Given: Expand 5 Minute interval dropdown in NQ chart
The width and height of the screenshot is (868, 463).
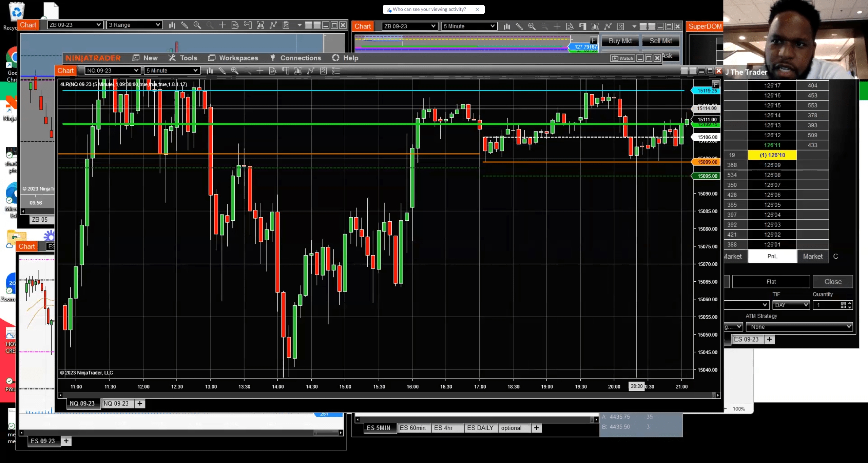Looking at the screenshot, I should click(x=172, y=71).
